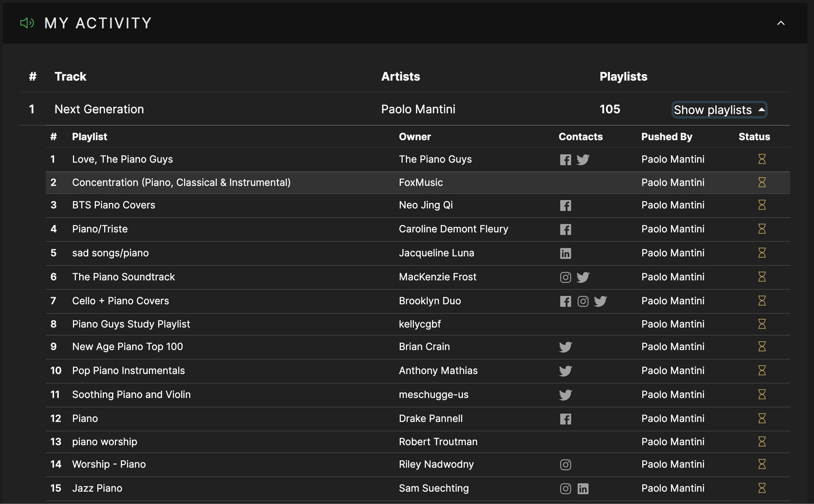Viewport: 814px width, 504px height.
Task: Select the Next Generation track name
Action: pyautogui.click(x=99, y=109)
